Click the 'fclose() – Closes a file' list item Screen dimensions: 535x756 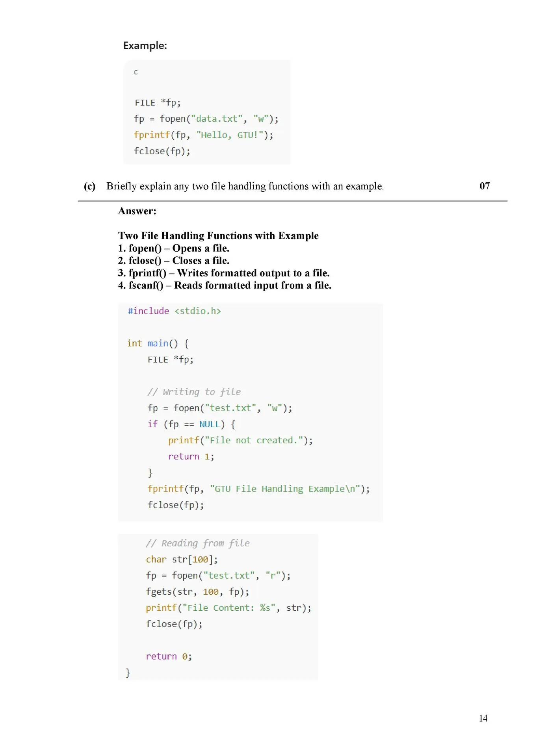coord(174,260)
